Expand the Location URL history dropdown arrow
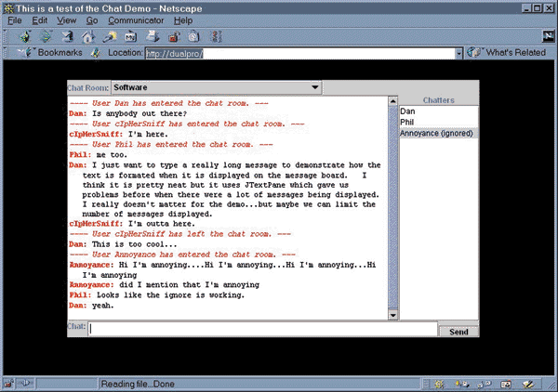 coord(458,53)
